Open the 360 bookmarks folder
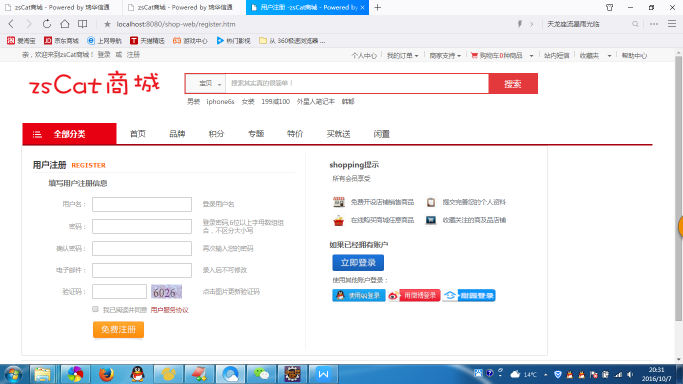The width and height of the screenshot is (683, 384). pos(292,40)
